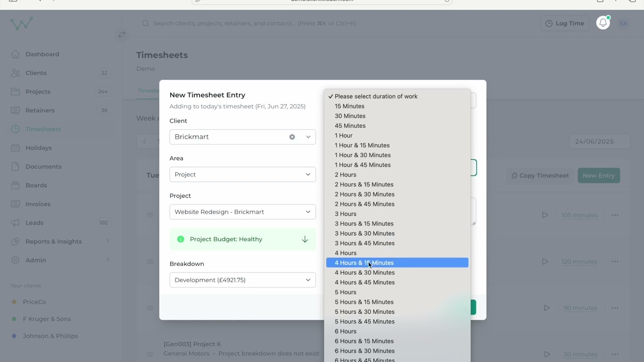Open options menu for 30 minutes entry
The height and width of the screenshot is (362, 644).
tap(615, 354)
